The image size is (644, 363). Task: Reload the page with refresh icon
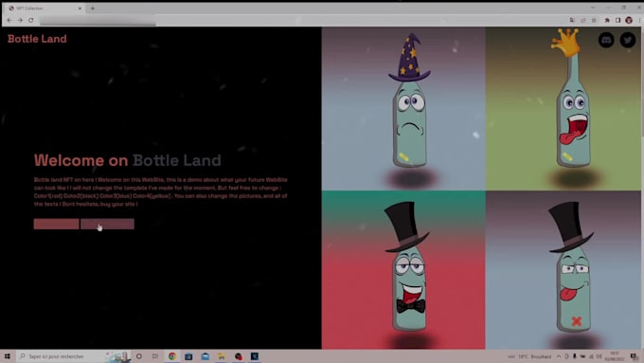pyautogui.click(x=31, y=20)
